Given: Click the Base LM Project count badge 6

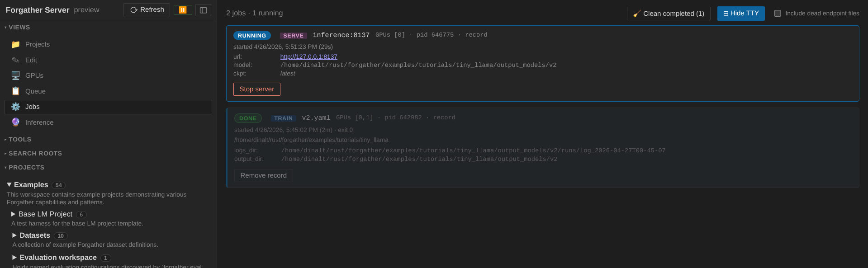Looking at the screenshot, I should pyautogui.click(x=81, y=215).
